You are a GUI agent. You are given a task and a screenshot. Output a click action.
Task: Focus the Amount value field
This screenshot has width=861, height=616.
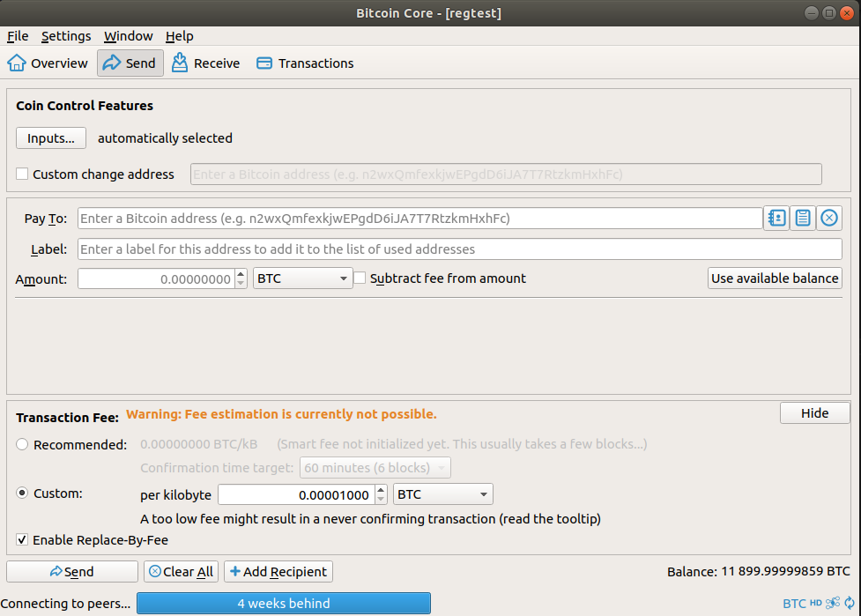(157, 278)
